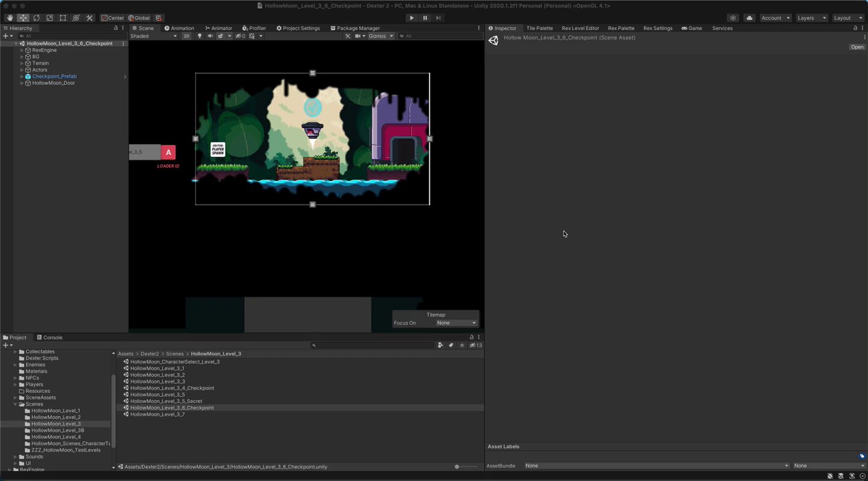Select the Rect transform tool
Screen dimensions: 868x481
(x=63, y=18)
